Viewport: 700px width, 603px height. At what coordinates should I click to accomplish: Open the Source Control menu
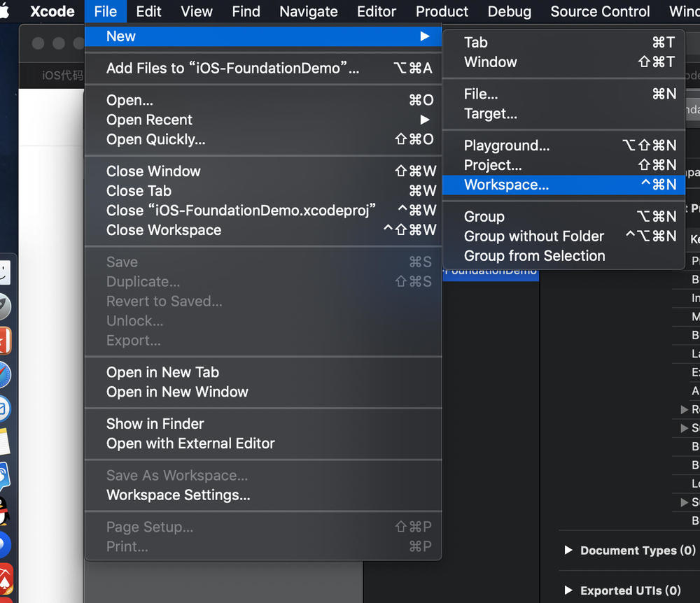pos(600,11)
